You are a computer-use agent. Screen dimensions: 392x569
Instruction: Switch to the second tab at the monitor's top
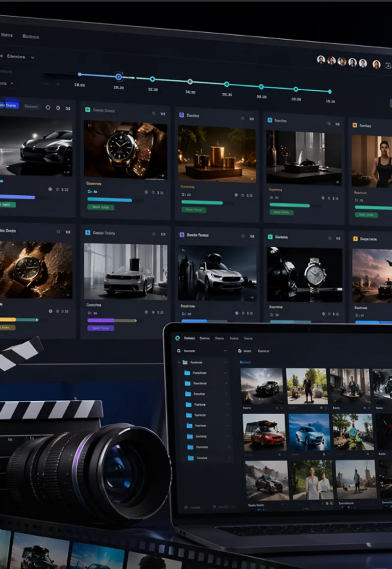(31, 36)
